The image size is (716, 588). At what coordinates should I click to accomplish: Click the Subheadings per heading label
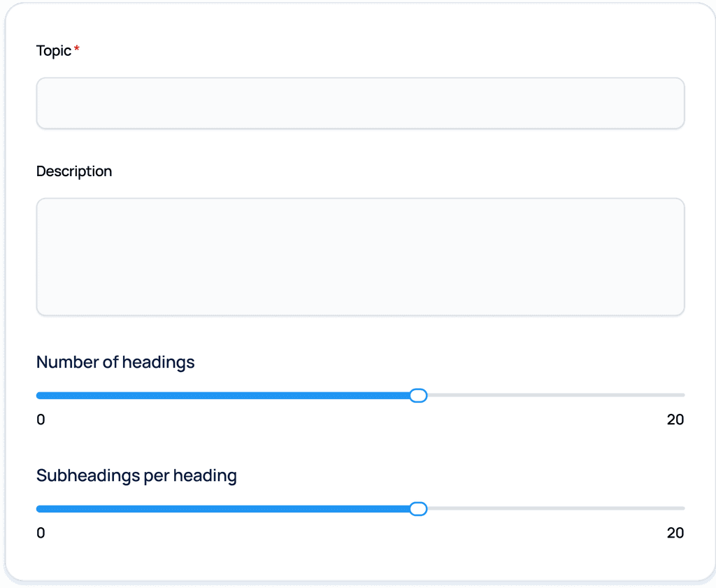pyautogui.click(x=136, y=476)
